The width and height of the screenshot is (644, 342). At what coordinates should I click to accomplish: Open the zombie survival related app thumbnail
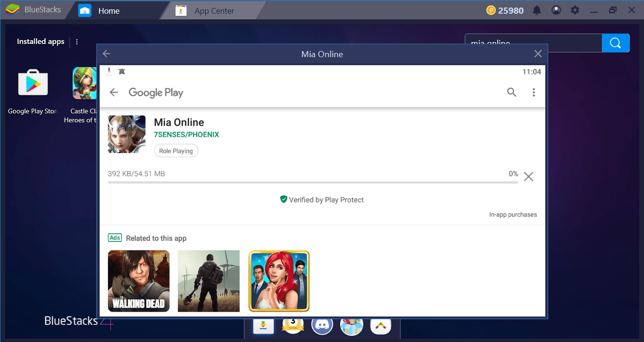tap(209, 281)
